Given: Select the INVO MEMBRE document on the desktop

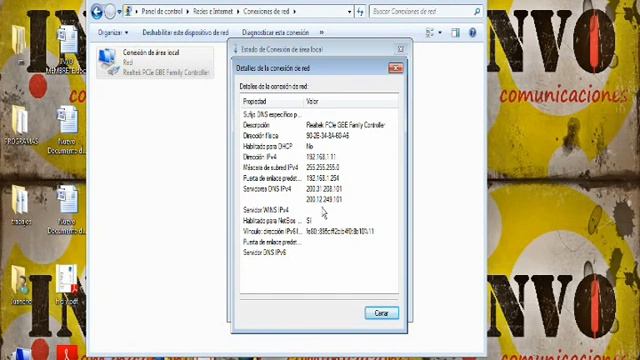Looking at the screenshot, I should tap(67, 50).
